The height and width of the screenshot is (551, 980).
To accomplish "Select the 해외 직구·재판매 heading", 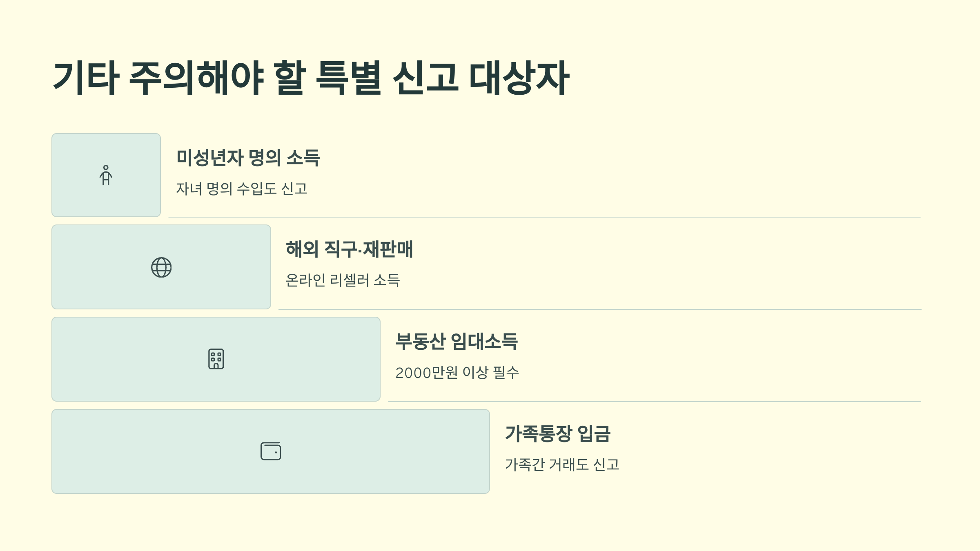I will coord(349,249).
